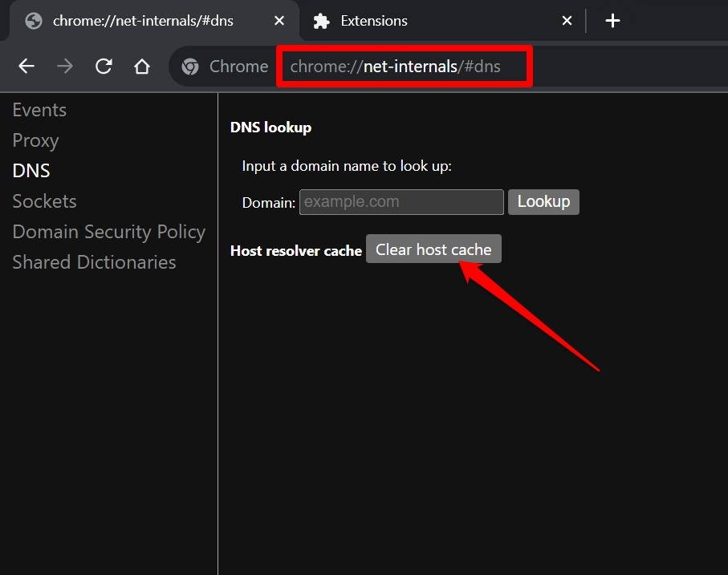Open the Sockets section
Image resolution: width=728 pixels, height=575 pixels.
(x=44, y=201)
